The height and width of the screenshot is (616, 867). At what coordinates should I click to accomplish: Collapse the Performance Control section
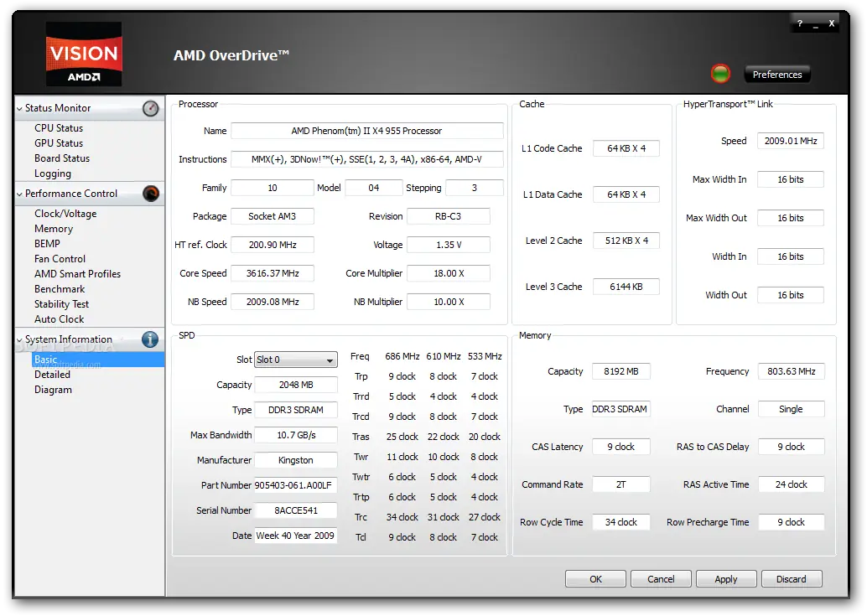20,194
